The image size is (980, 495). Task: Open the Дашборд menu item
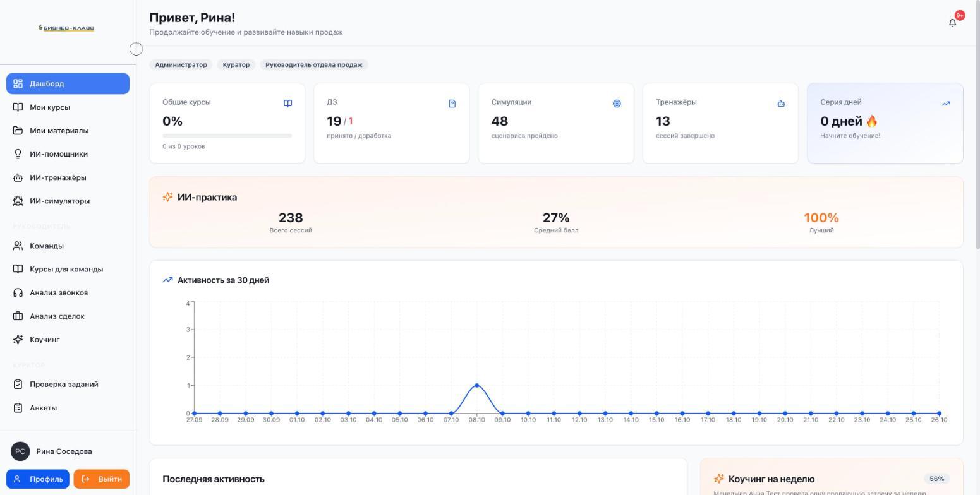click(x=68, y=83)
